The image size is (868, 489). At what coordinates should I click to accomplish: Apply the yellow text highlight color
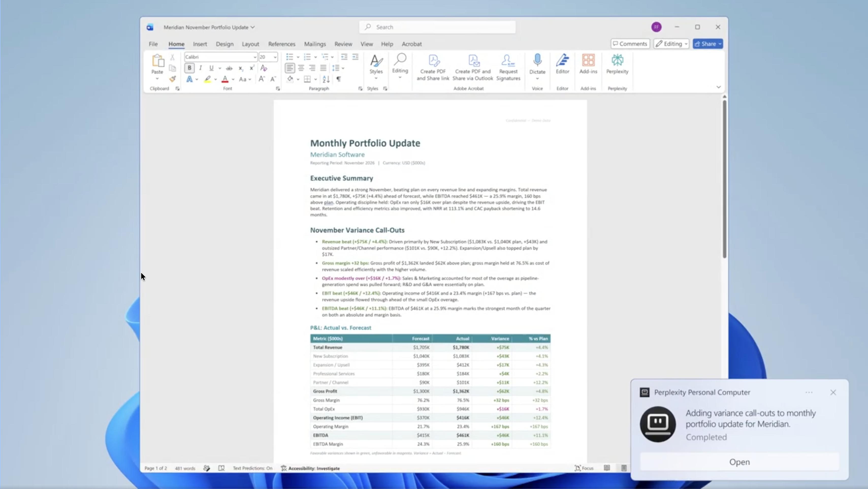(207, 79)
